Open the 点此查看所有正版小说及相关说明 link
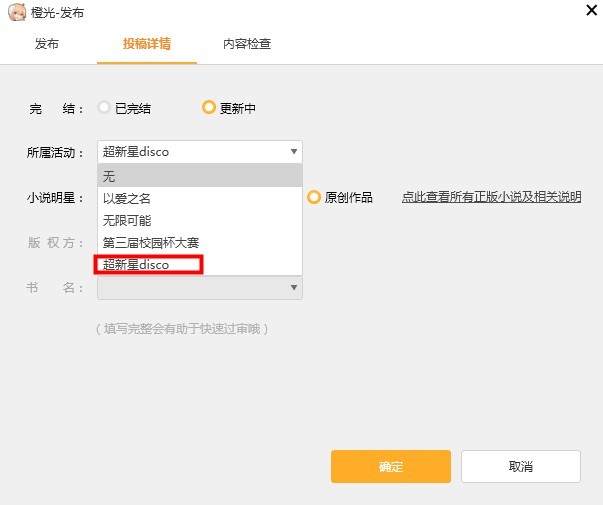The image size is (603, 505). 491,197
